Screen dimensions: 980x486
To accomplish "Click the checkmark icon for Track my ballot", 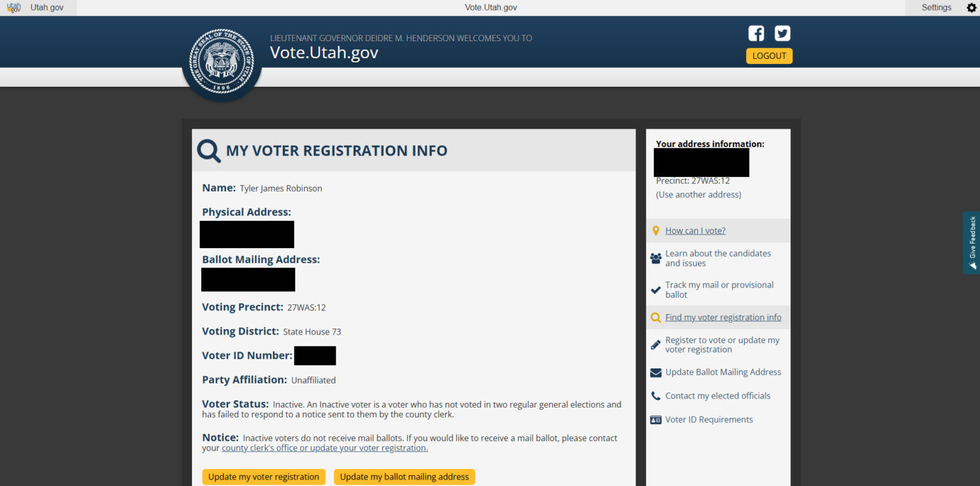I will point(656,290).
